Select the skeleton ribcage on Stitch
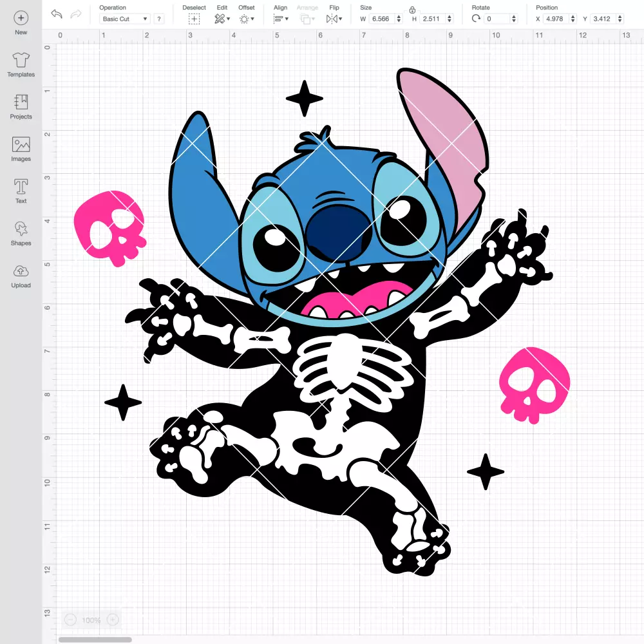The height and width of the screenshot is (644, 644). (352, 372)
